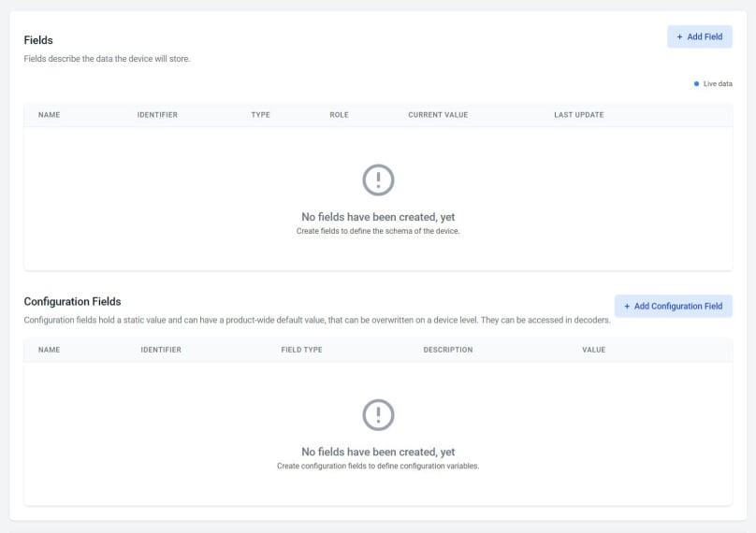The height and width of the screenshot is (533, 756).
Task: Click the FIELD TYPE column header
Action: point(301,350)
